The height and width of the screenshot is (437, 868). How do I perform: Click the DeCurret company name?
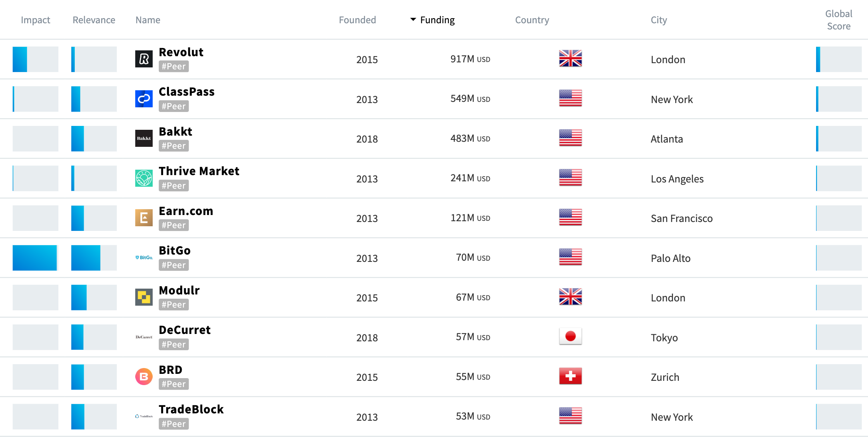tap(184, 330)
